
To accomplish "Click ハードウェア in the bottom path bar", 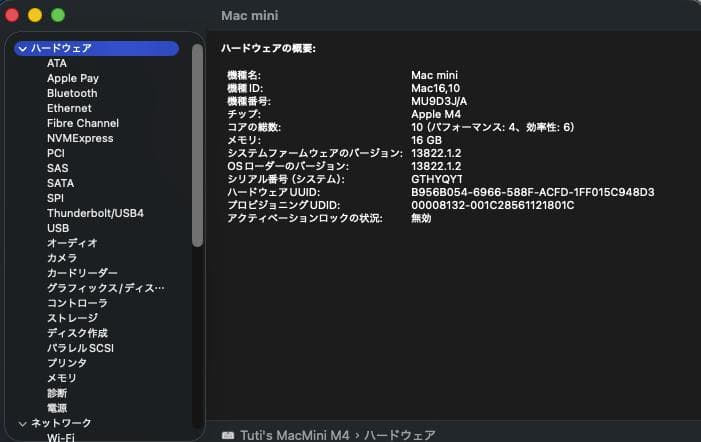I will click(x=400, y=435).
